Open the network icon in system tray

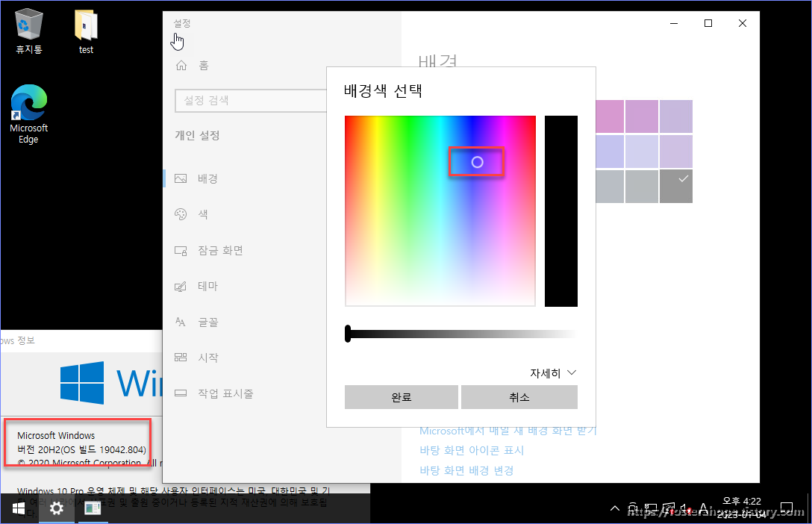click(651, 508)
